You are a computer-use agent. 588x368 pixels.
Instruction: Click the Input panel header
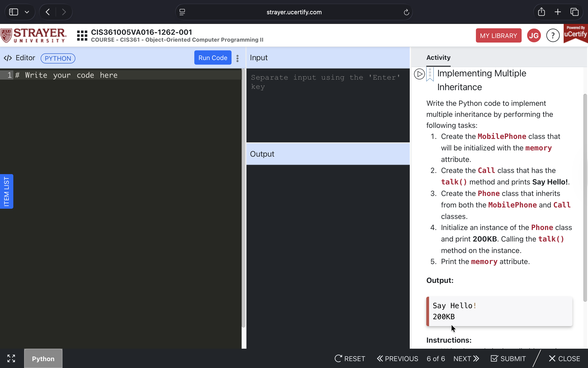pyautogui.click(x=328, y=58)
